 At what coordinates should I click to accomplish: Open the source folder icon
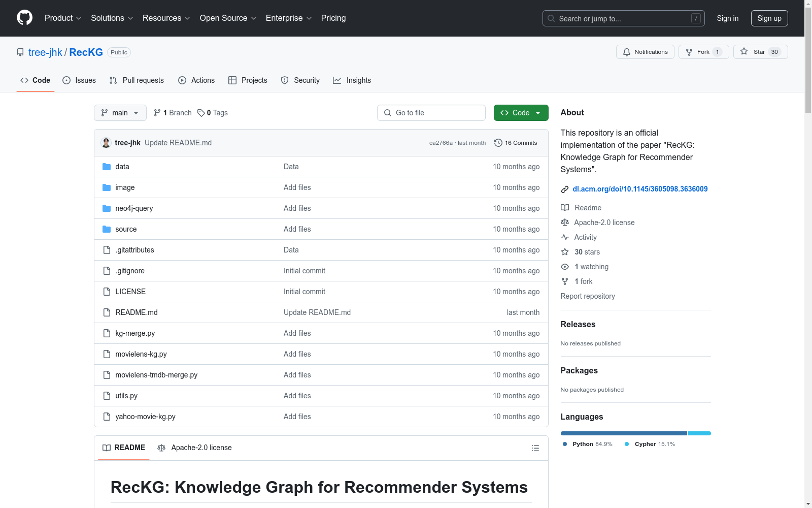[x=107, y=229]
